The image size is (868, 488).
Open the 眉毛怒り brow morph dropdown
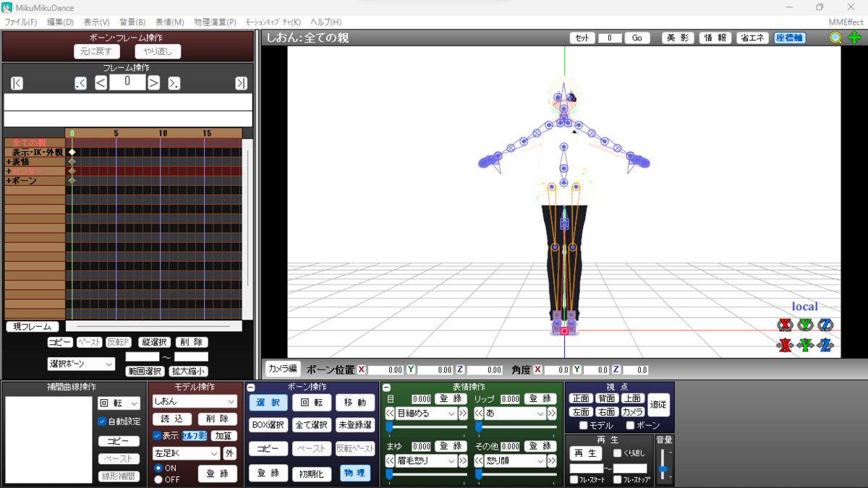(x=426, y=461)
